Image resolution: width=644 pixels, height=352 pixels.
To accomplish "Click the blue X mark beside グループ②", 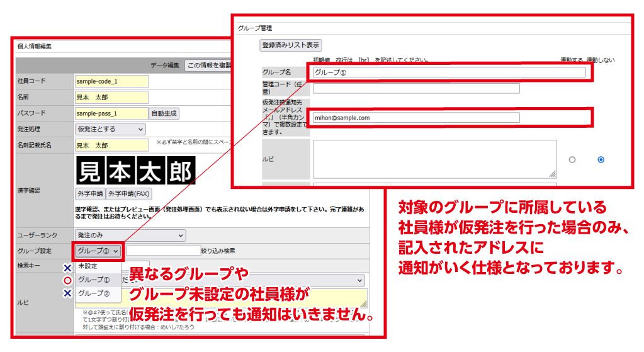I will click(67, 293).
